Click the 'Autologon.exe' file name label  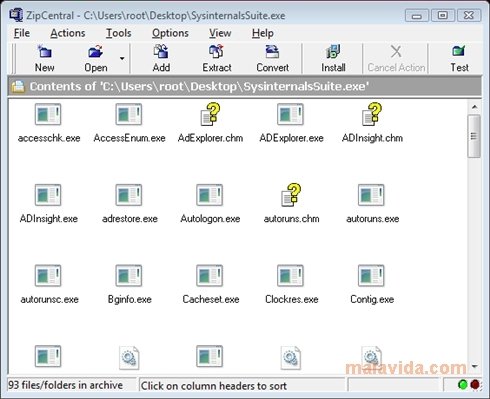point(210,219)
